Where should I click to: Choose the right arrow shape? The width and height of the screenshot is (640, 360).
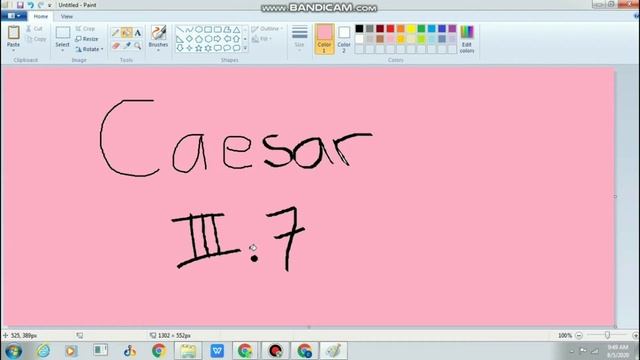click(218, 39)
